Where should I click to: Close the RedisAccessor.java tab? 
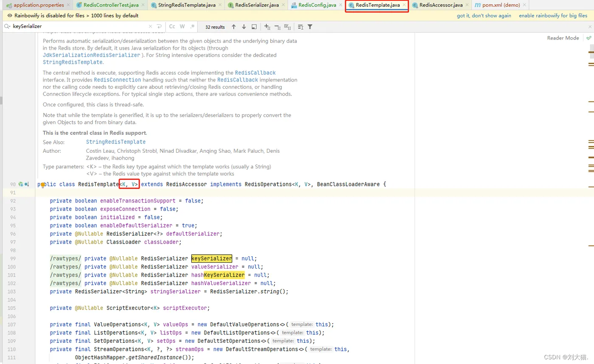(467, 5)
